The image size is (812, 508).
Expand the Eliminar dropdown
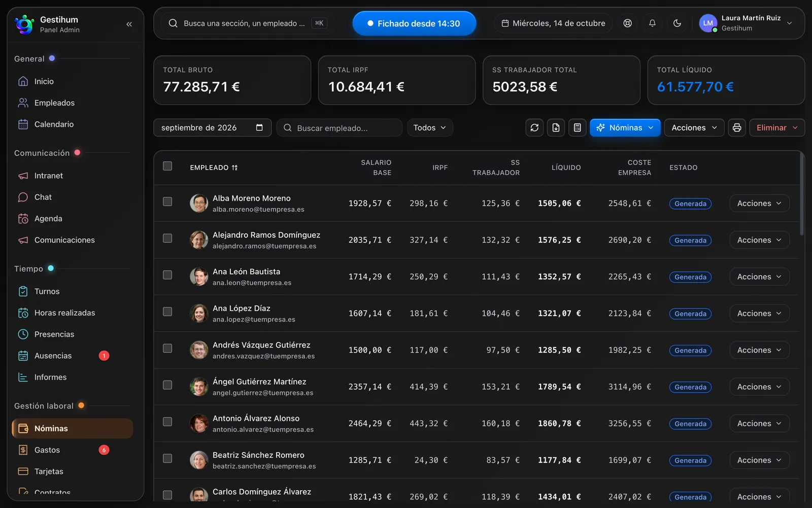(777, 128)
